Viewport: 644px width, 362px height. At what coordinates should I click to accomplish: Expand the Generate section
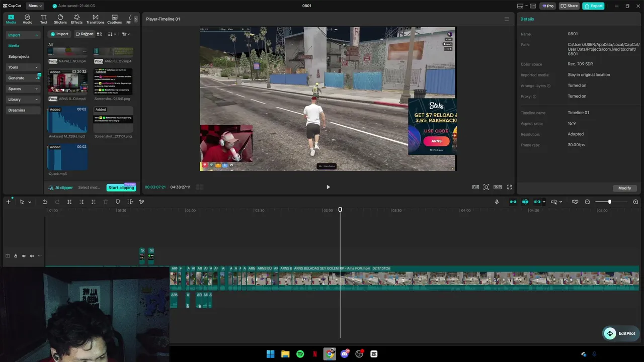(x=23, y=78)
